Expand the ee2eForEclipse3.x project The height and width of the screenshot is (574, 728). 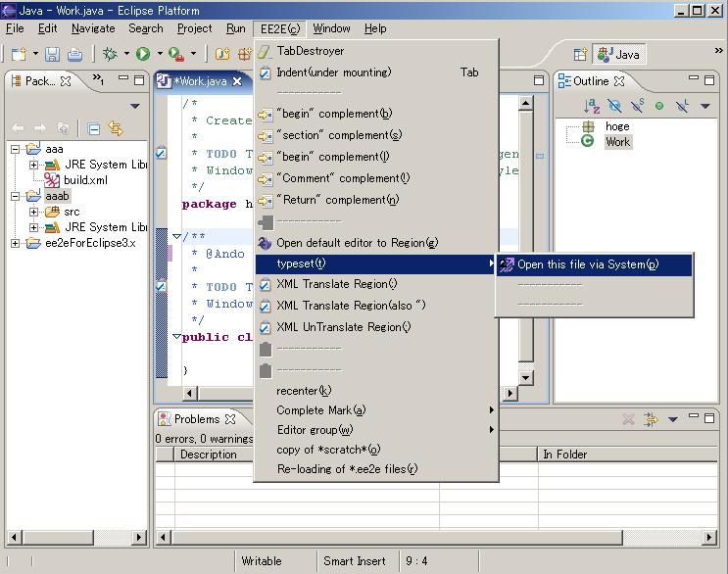(16, 243)
